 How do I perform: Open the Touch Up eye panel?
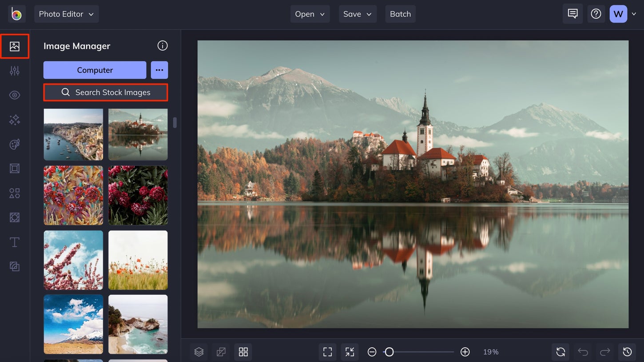click(15, 95)
